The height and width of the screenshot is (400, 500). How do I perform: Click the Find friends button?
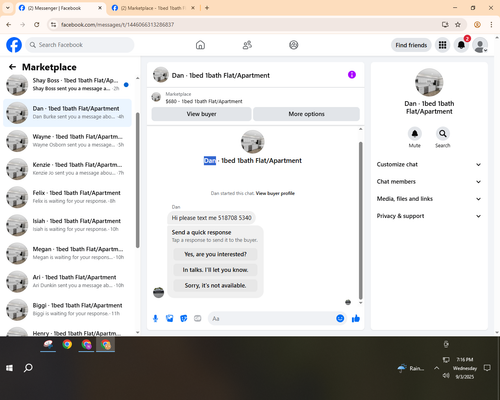411,45
